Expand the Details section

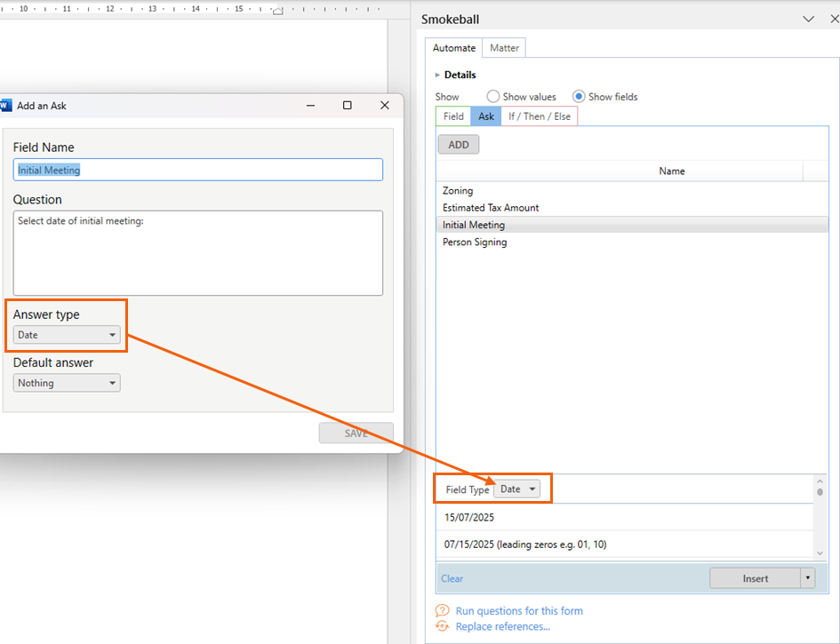(437, 75)
